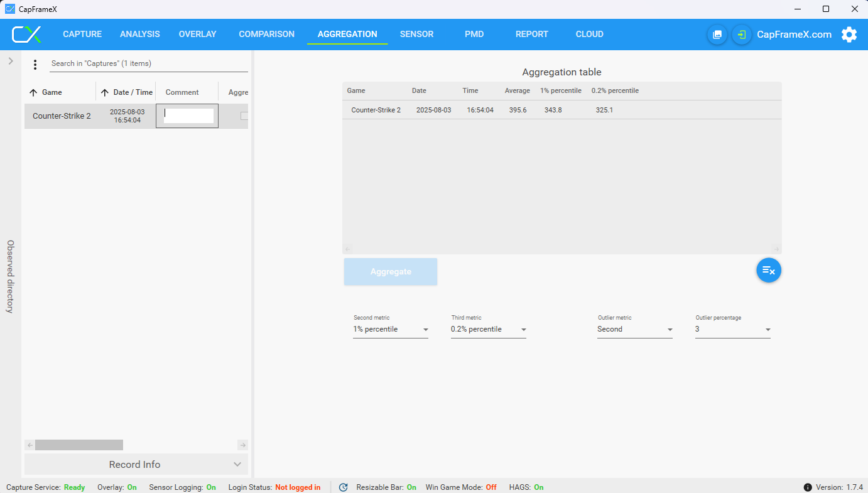868x493 pixels.
Task: Click the Comment column header
Action: pyautogui.click(x=182, y=92)
